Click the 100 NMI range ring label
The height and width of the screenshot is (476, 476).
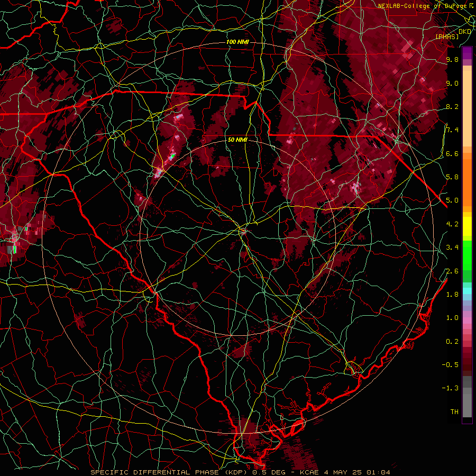[237, 42]
